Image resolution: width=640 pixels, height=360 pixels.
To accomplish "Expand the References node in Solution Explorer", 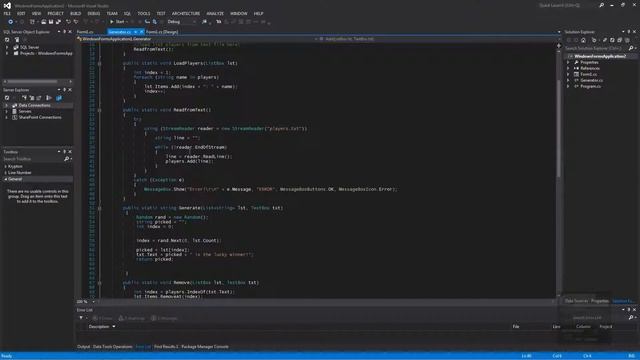I will [568, 69].
